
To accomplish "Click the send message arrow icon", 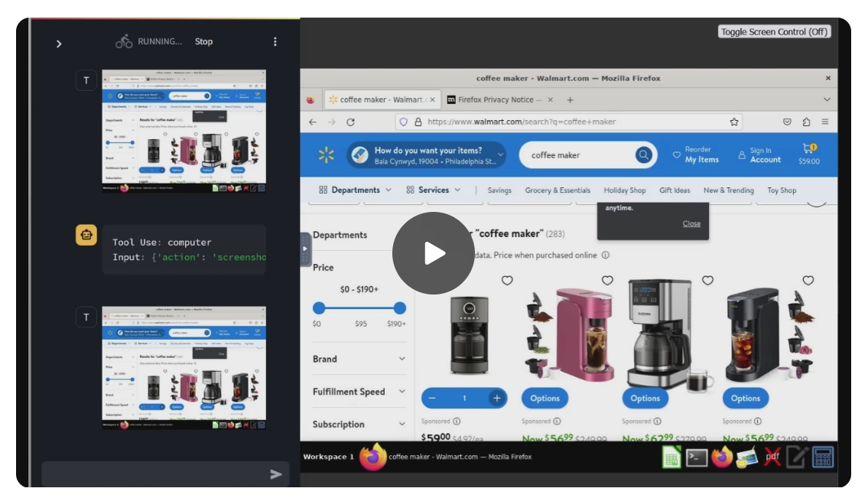I will [276, 474].
